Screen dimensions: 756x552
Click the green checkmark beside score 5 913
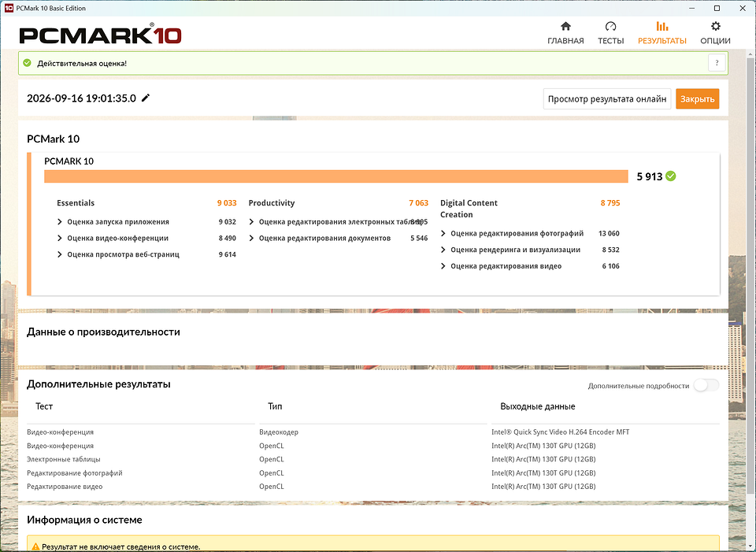tap(671, 176)
